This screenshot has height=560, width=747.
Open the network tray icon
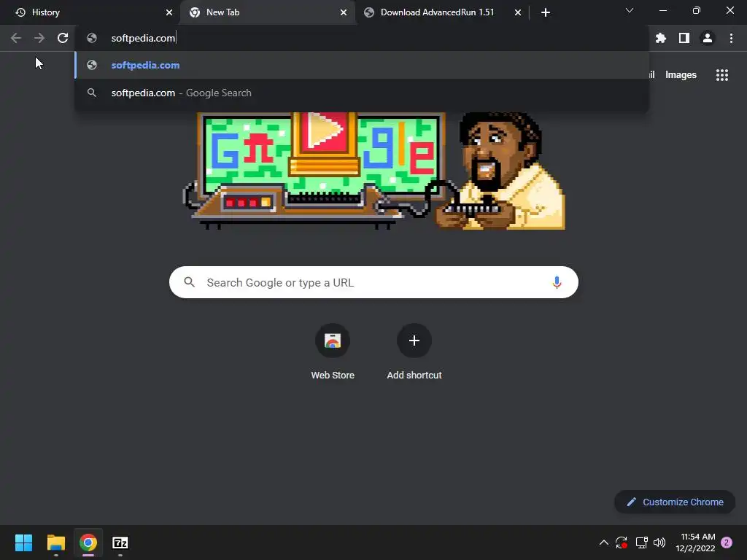point(642,542)
